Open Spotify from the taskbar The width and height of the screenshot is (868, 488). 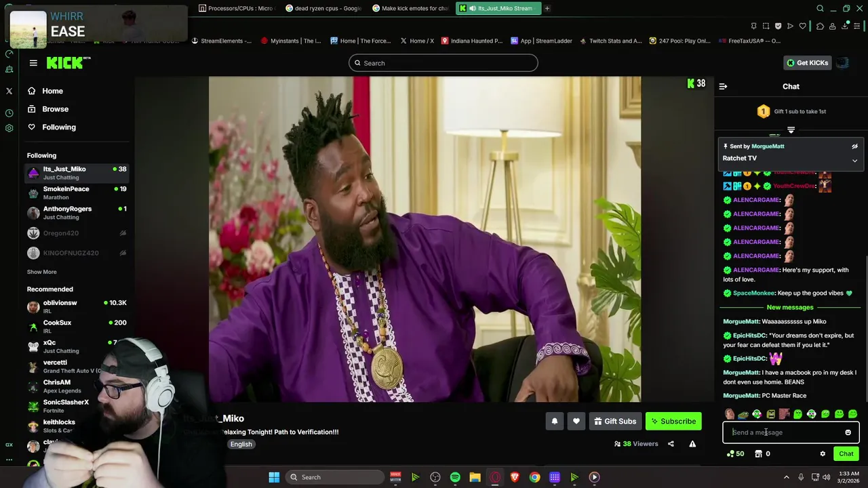[455, 477]
